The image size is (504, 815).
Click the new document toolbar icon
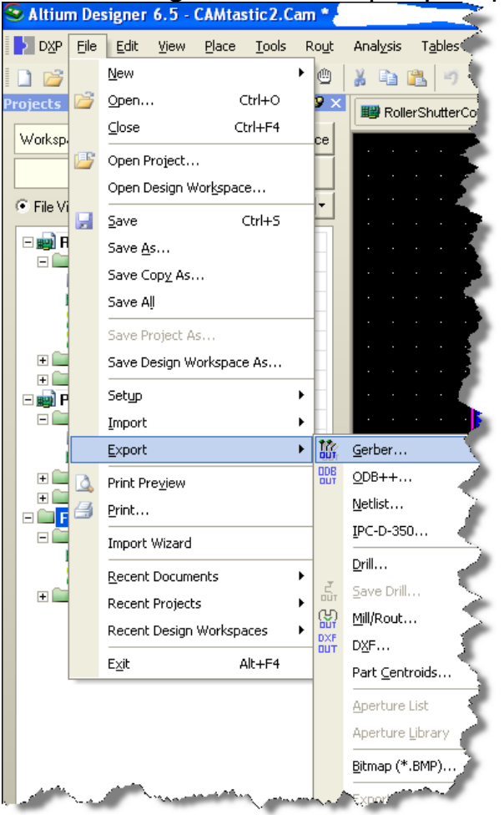23,78
